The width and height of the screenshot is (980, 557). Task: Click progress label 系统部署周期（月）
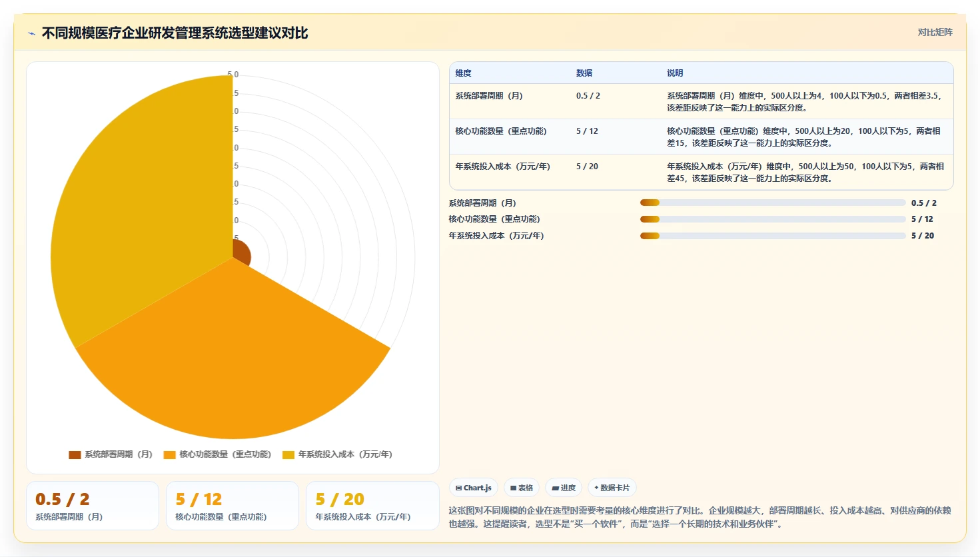(x=482, y=203)
